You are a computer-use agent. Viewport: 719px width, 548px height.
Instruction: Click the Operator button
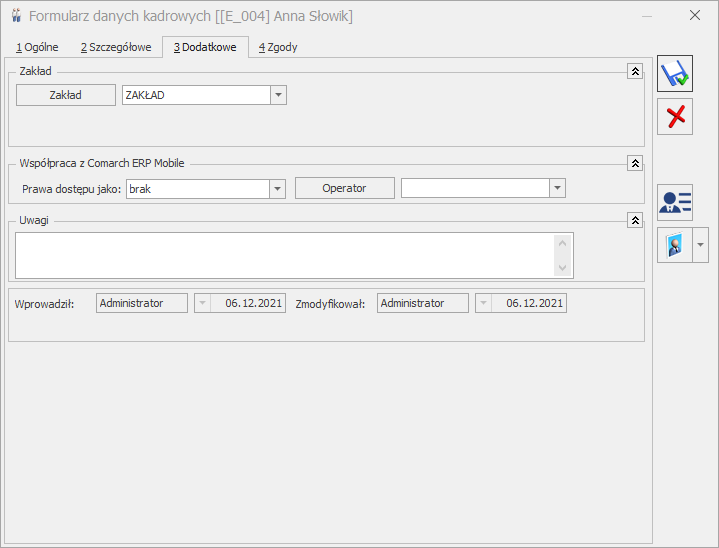coord(344,188)
